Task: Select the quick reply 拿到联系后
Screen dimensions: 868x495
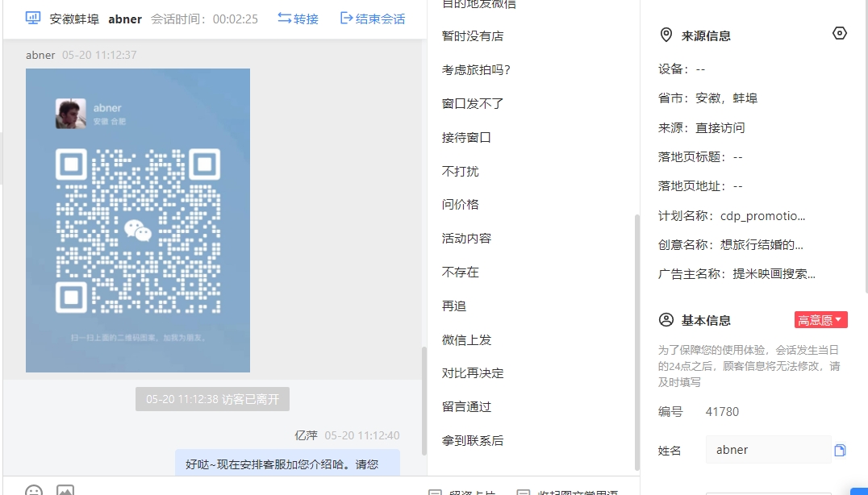Action: pos(473,441)
